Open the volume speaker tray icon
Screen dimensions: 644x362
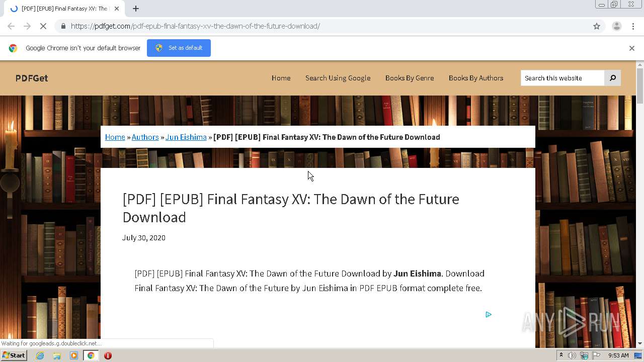point(572,355)
